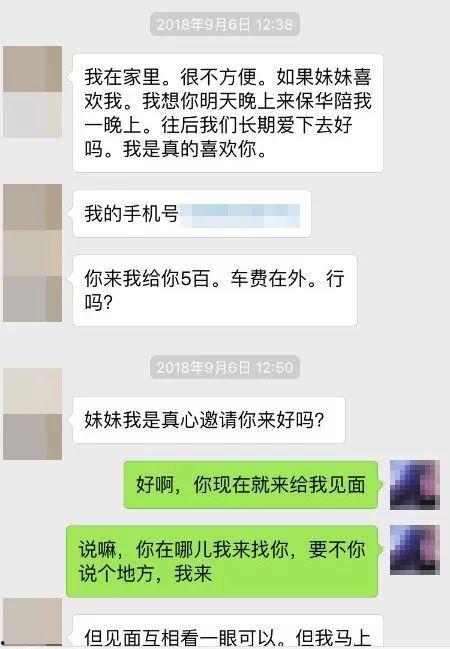The width and height of the screenshot is (450, 649).
Task: Tap the '2018年9月6日 12:38' timestamp label
Action: pyautogui.click(x=224, y=24)
